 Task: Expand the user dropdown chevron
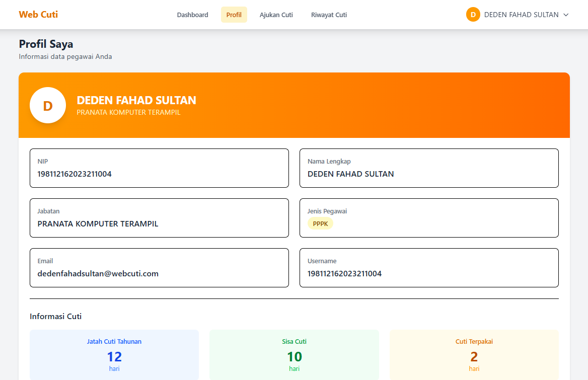[x=566, y=15]
